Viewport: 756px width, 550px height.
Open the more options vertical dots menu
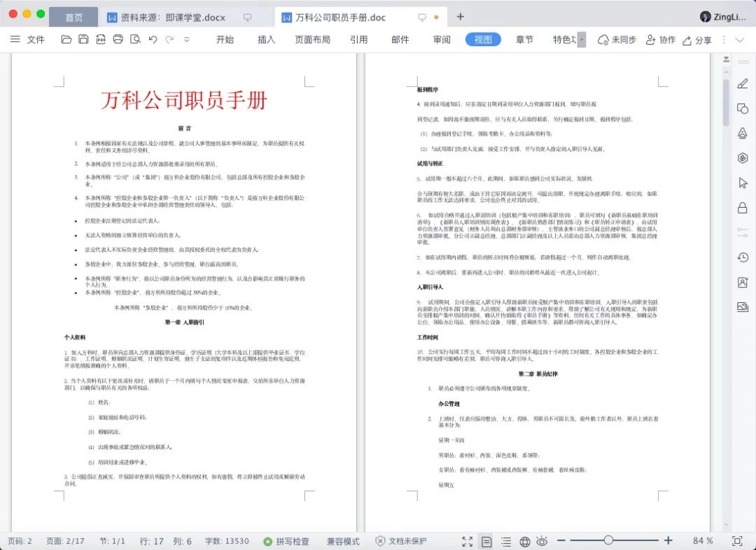(x=724, y=39)
